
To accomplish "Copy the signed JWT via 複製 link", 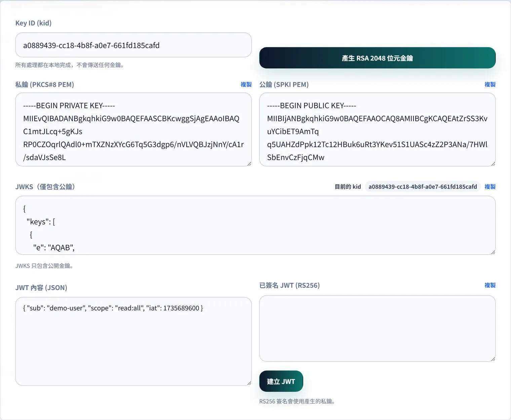I will 490,285.
